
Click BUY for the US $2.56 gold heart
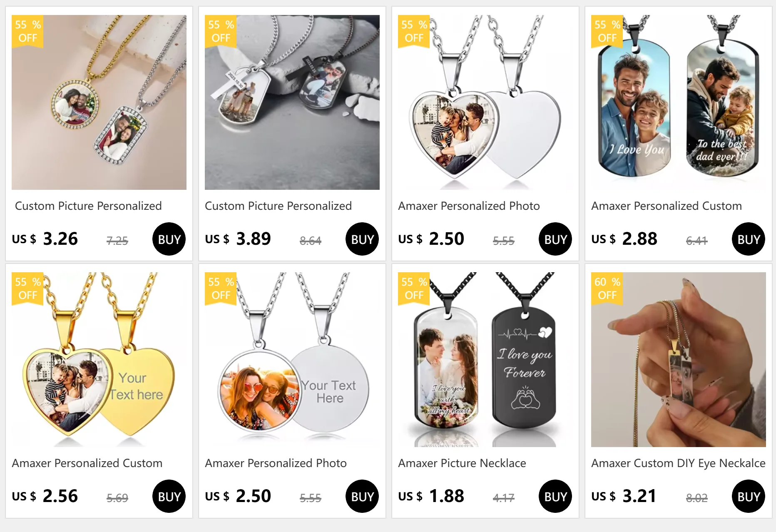169,496
